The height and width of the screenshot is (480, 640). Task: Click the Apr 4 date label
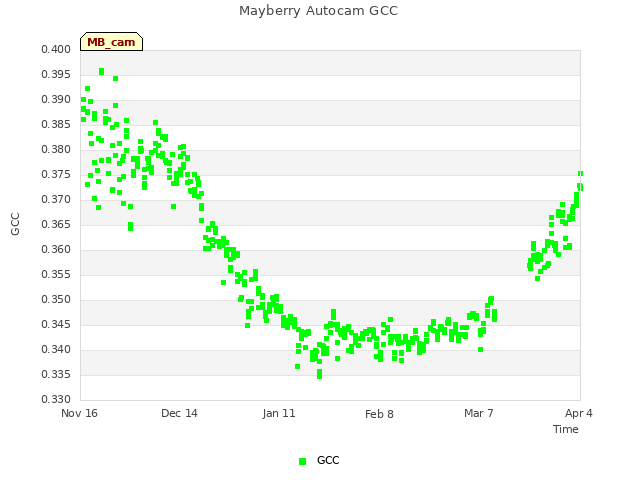tap(579, 413)
